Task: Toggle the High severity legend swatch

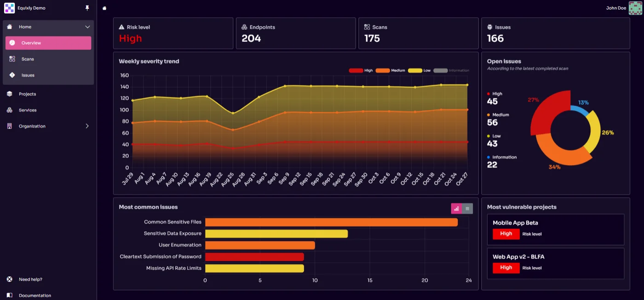Action: 356,70
